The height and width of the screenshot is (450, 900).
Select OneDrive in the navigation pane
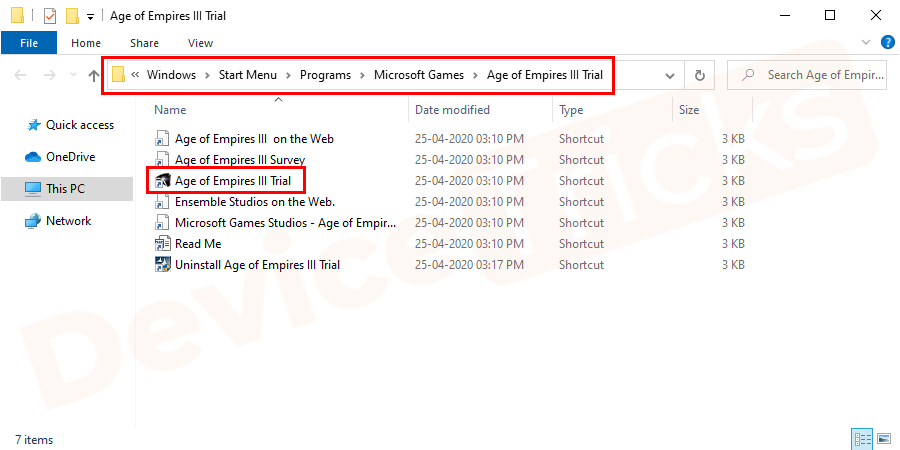click(x=71, y=157)
